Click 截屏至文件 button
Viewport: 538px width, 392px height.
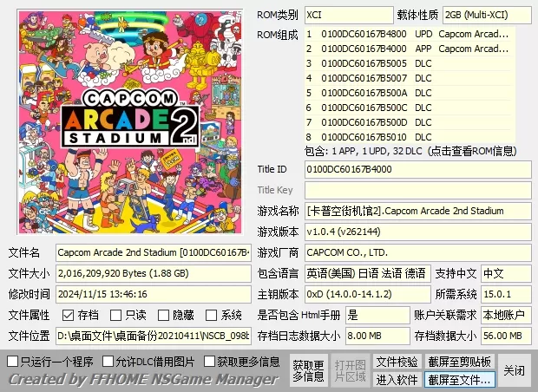[459, 380]
